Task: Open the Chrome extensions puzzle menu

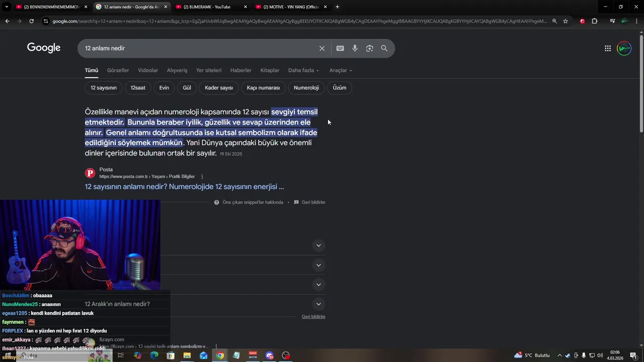Action: 595,21
